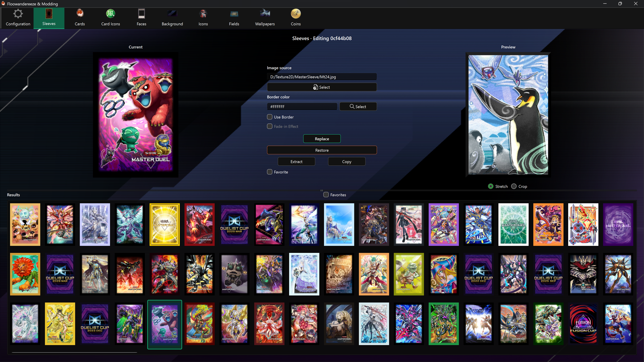Click the border color Select button
644x362 pixels.
pyautogui.click(x=358, y=106)
